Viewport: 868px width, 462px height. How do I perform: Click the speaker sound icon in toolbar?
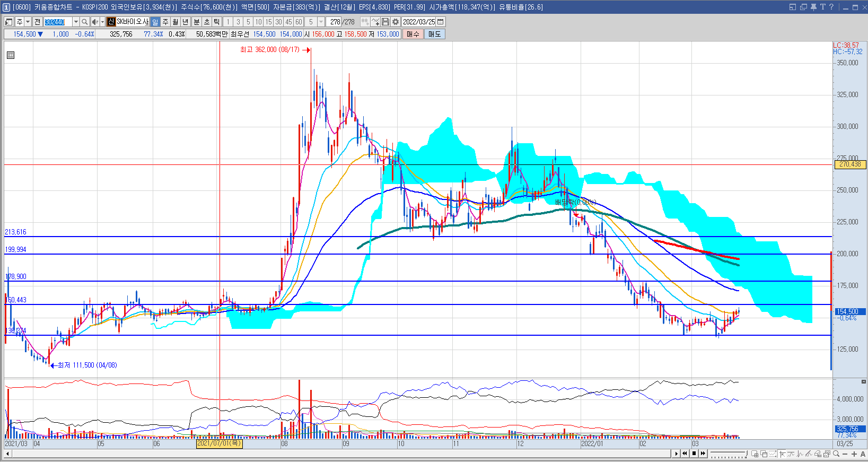pyautogui.click(x=95, y=22)
